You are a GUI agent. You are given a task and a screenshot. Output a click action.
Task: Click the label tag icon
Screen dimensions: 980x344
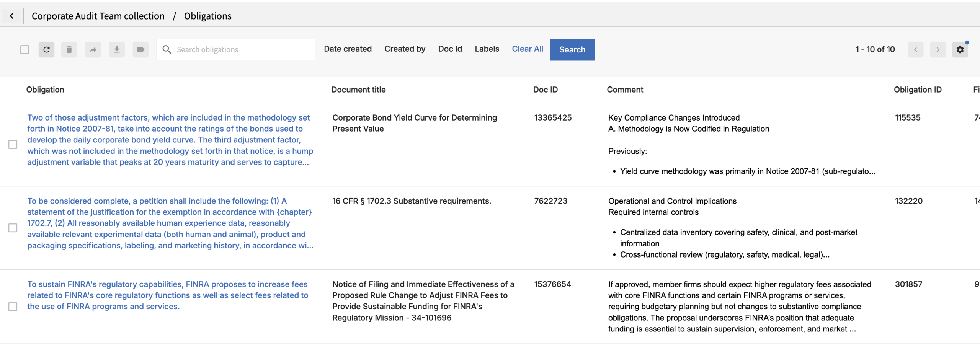(x=140, y=49)
